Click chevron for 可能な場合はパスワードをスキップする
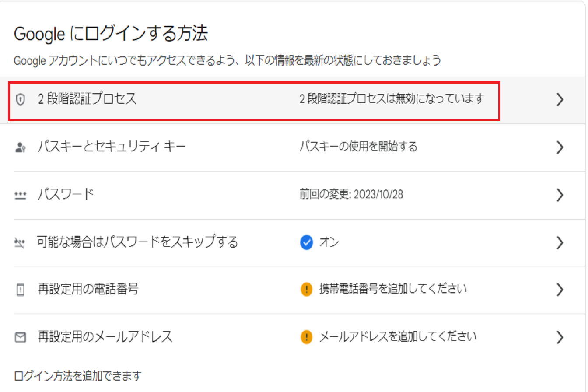 pos(560,242)
